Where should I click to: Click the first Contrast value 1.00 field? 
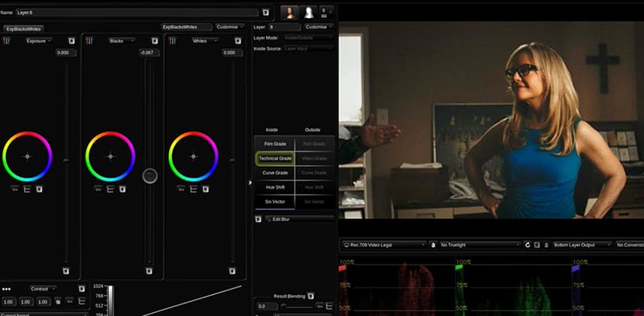click(x=8, y=302)
